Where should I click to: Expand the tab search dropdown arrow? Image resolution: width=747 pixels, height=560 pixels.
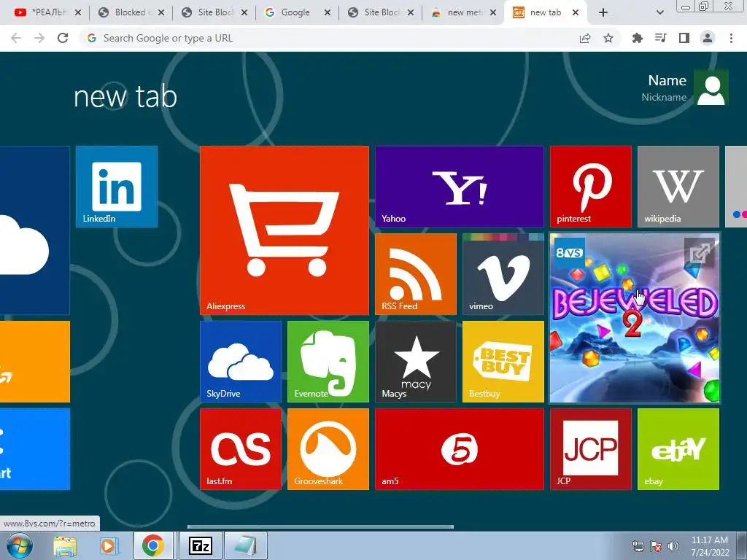[x=659, y=12]
